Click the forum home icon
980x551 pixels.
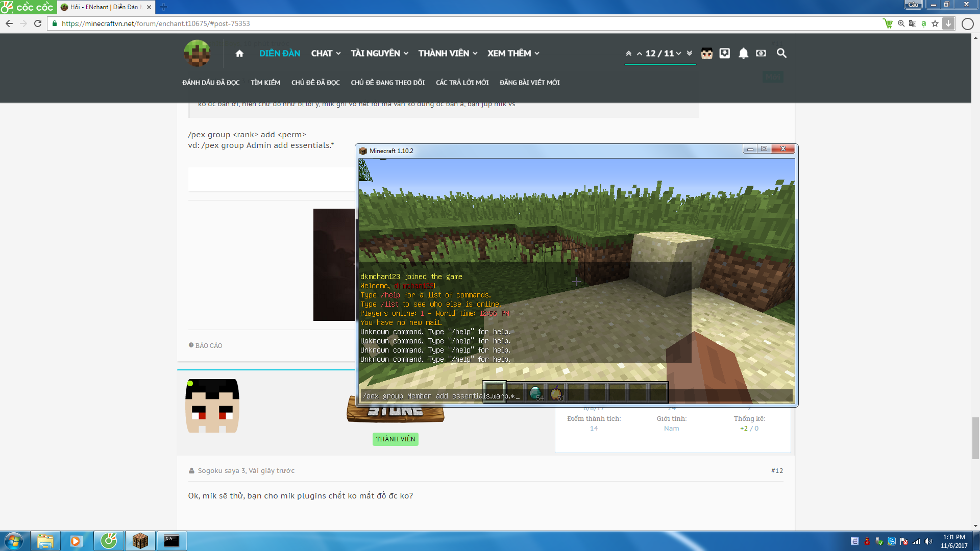[x=239, y=54]
